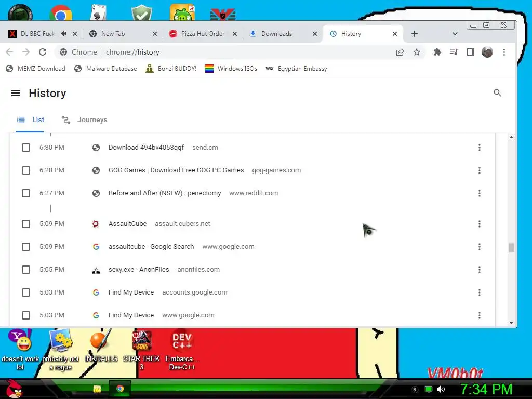Viewport: 532px width, 399px height.
Task: Close the New Tab tab
Action: pos(155,34)
